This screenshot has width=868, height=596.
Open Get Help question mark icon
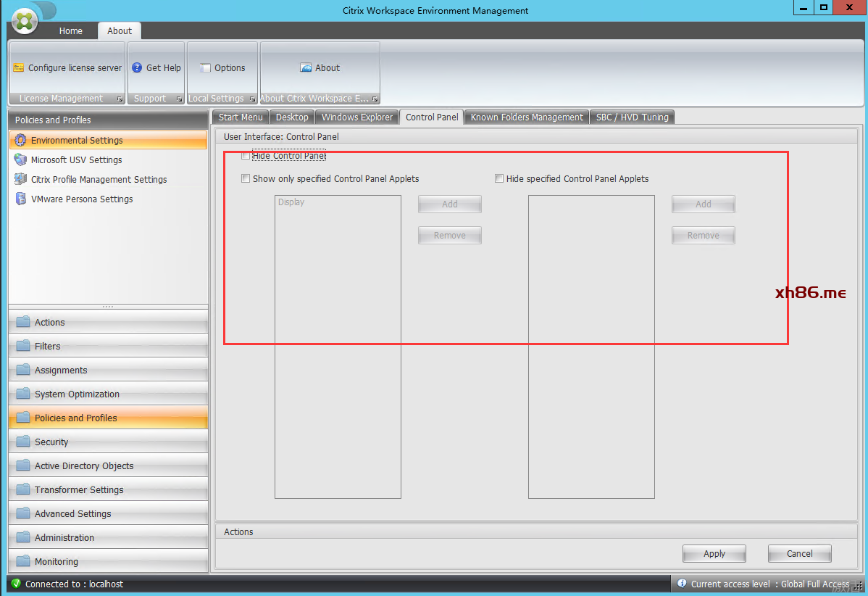pyautogui.click(x=137, y=68)
